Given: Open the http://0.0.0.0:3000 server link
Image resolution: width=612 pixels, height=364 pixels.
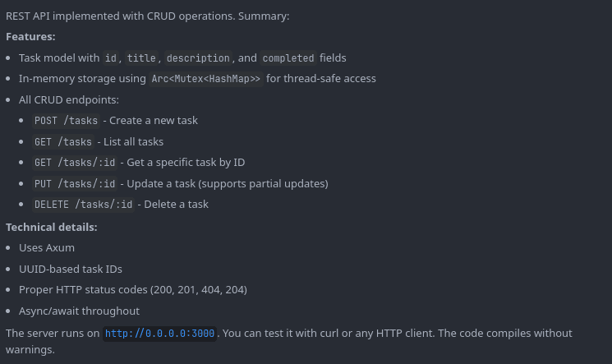Looking at the screenshot, I should [160, 334].
